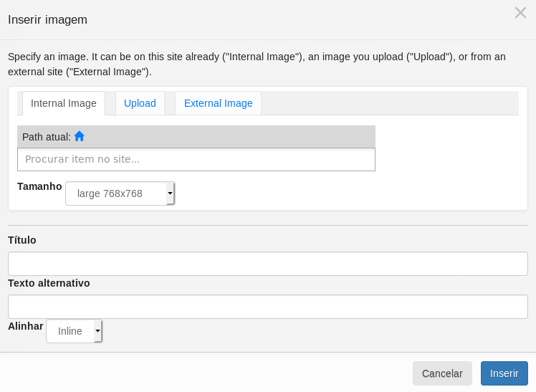
Task: Switch to the Internal Image tab
Action: pos(64,103)
